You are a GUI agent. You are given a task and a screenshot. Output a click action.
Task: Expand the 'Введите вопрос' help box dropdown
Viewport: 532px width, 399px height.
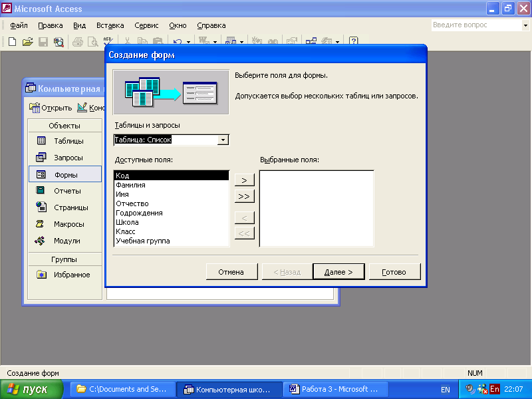click(x=525, y=25)
